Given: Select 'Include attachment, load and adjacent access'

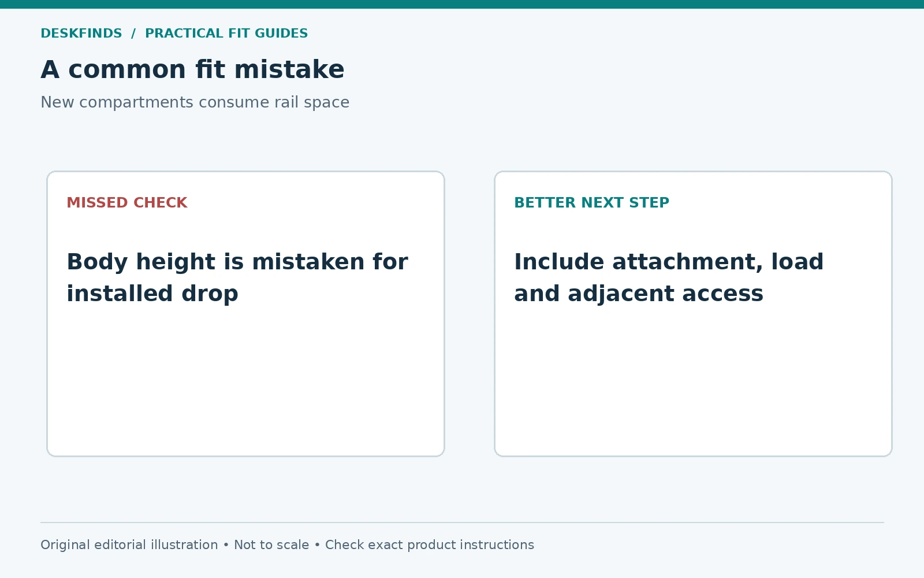Looking at the screenshot, I should tap(669, 277).
